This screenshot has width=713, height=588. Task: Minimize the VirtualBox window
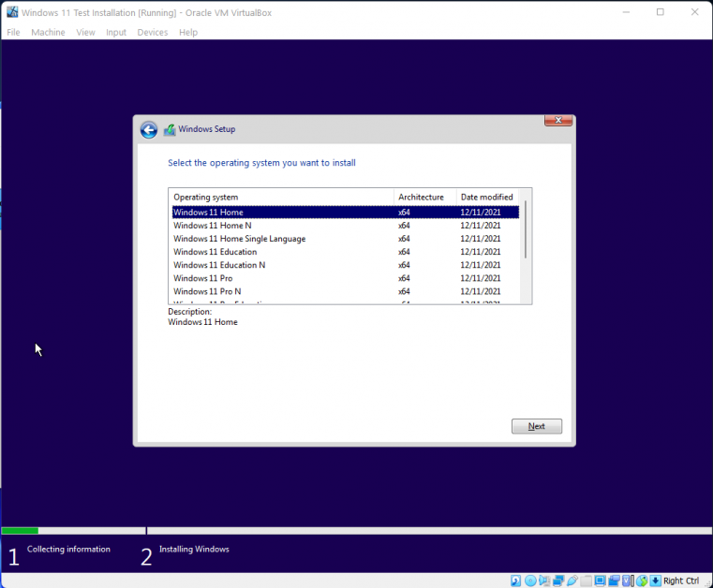click(626, 12)
